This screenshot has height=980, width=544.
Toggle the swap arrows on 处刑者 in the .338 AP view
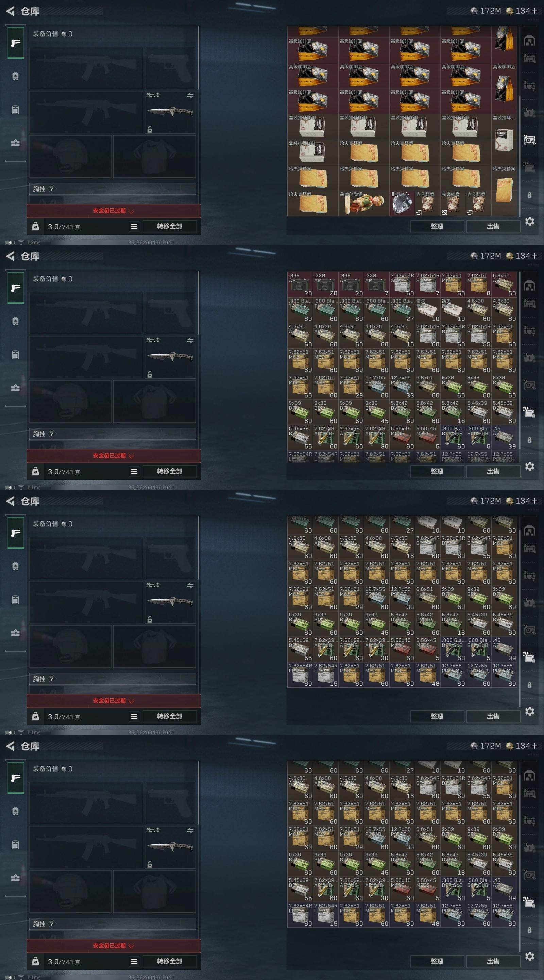tap(190, 341)
